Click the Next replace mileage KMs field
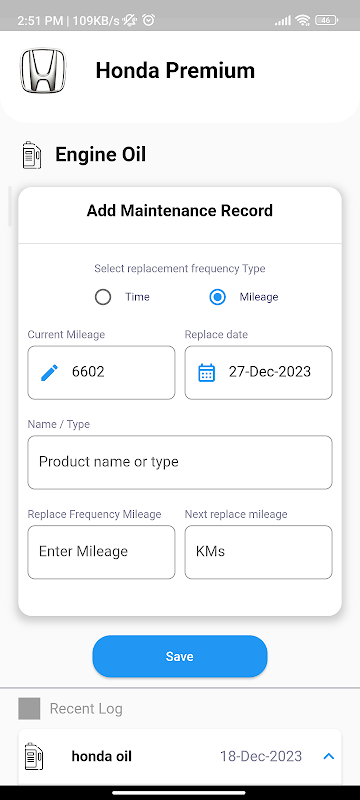The height and width of the screenshot is (800, 360). [x=259, y=552]
